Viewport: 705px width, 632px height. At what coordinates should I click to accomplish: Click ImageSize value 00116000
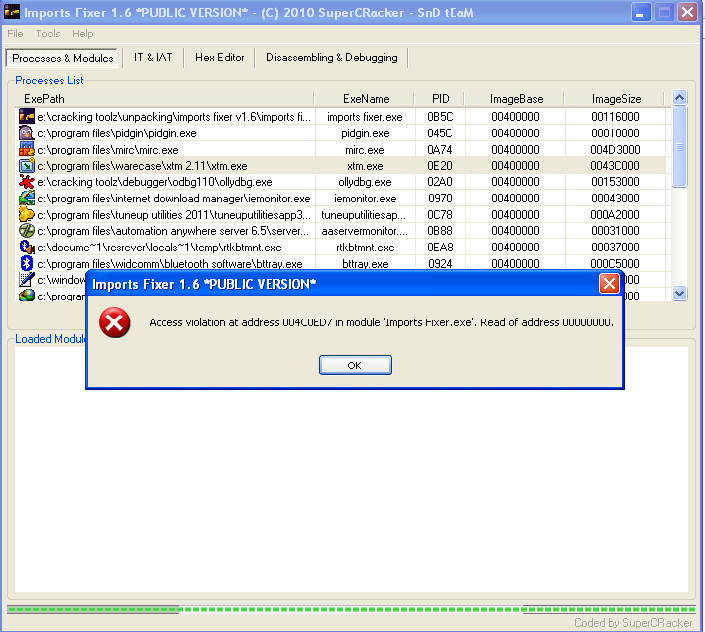click(x=615, y=117)
